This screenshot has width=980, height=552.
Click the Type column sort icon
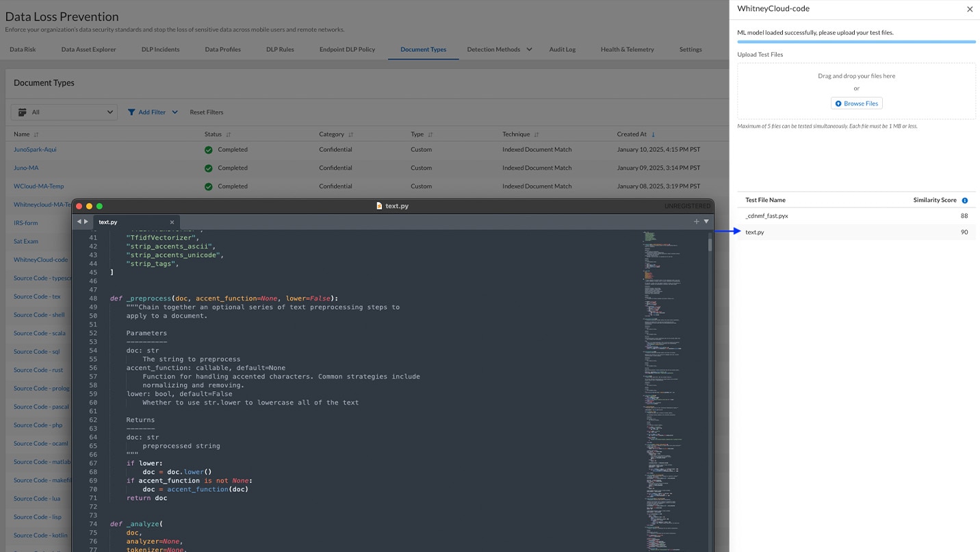coord(430,135)
